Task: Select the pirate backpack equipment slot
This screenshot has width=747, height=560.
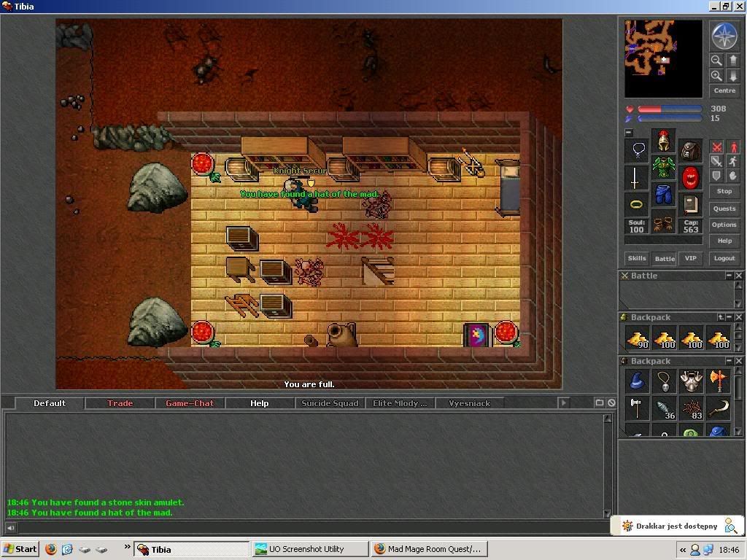Action: click(x=690, y=151)
